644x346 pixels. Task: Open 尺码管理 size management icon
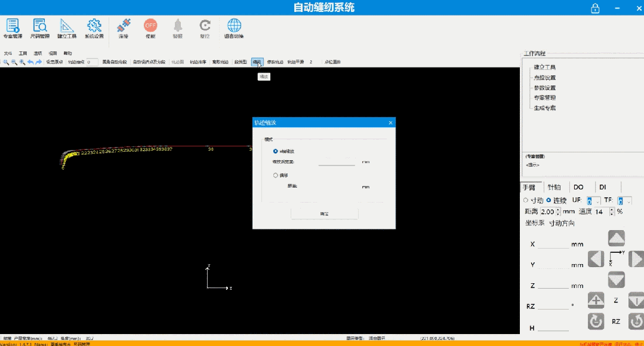[x=40, y=26]
